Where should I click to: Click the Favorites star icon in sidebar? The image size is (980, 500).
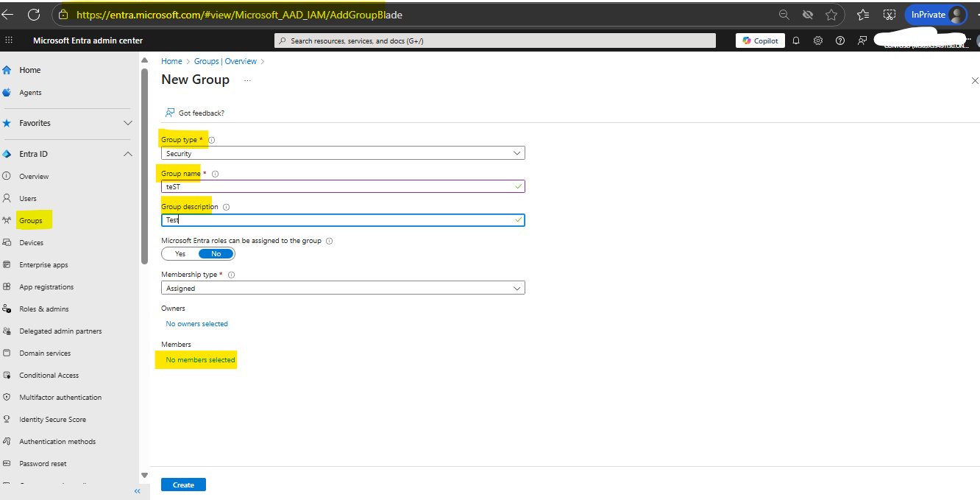(7, 123)
